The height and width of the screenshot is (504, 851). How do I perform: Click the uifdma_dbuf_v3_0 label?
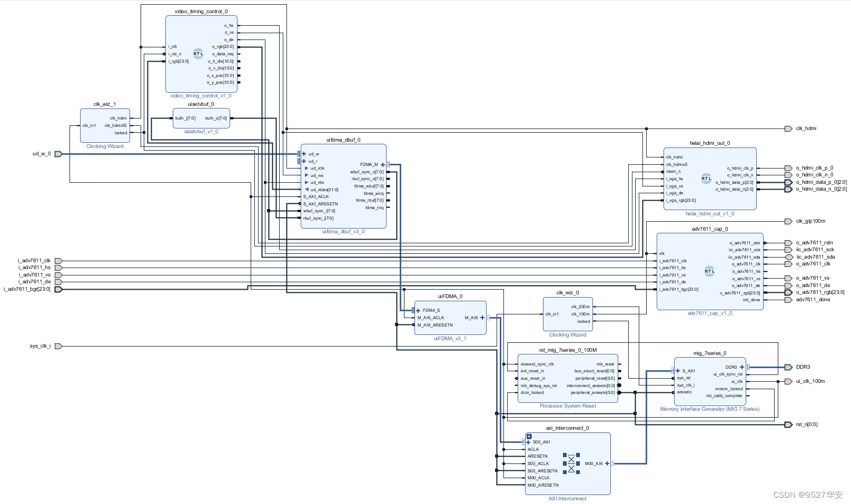(x=343, y=232)
